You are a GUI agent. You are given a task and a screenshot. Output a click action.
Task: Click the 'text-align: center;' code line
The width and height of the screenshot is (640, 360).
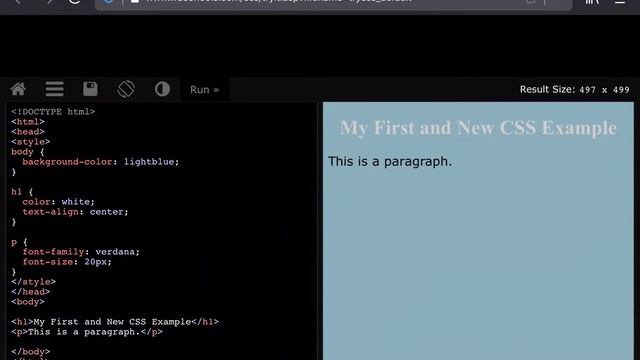(75, 212)
